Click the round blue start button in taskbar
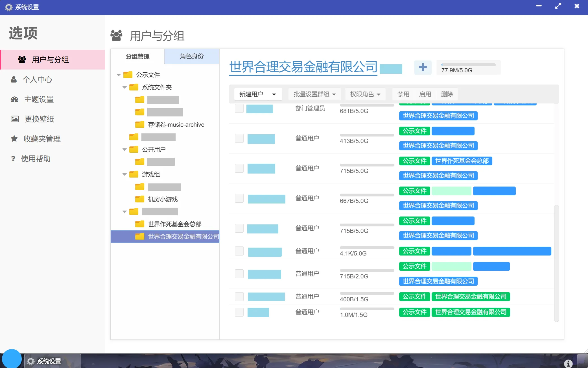The image size is (588, 368). [12, 359]
